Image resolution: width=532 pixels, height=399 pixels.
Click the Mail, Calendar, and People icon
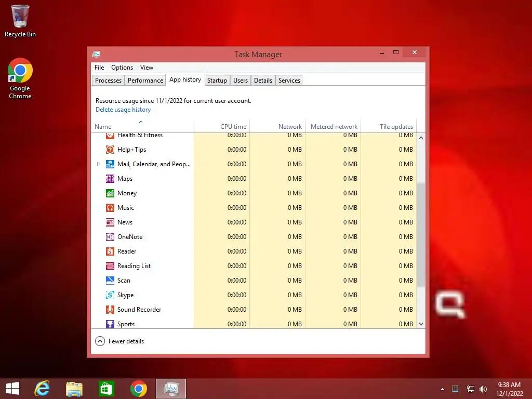pos(110,164)
